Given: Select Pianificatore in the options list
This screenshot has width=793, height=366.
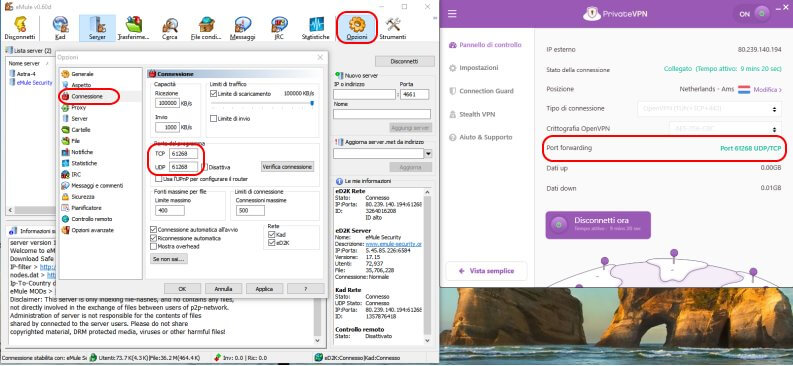Looking at the screenshot, I should coord(86,208).
